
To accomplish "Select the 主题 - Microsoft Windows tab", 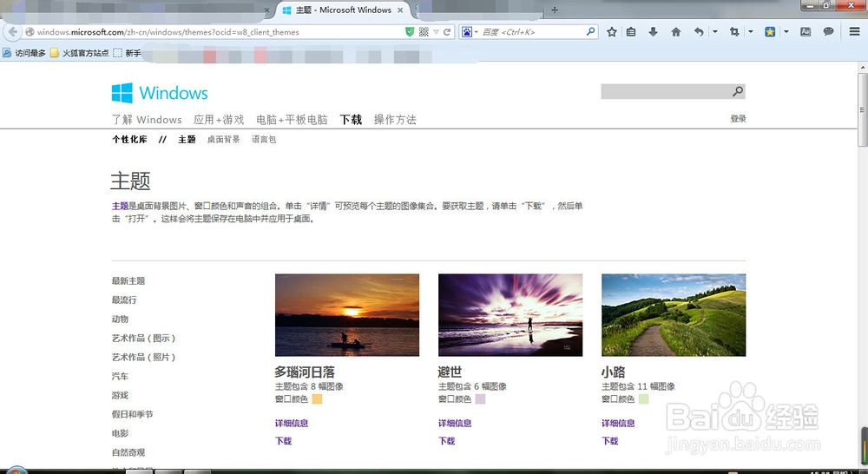I will tap(343, 10).
